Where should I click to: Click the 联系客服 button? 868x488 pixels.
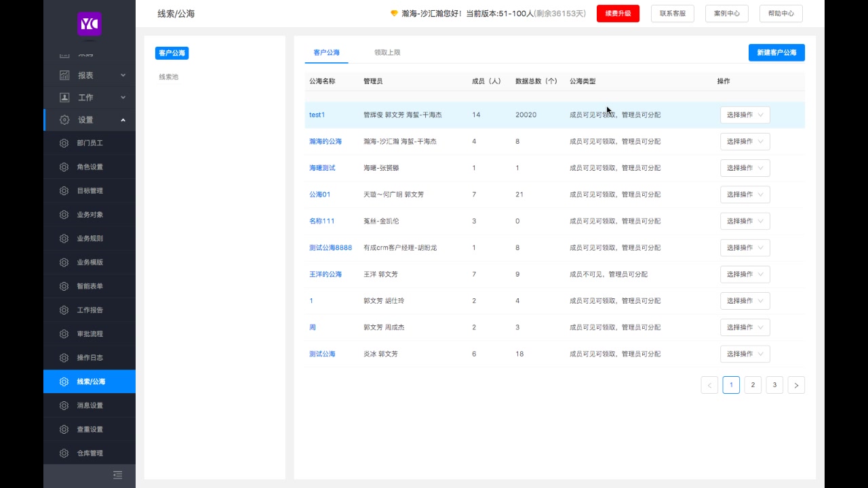click(x=673, y=14)
